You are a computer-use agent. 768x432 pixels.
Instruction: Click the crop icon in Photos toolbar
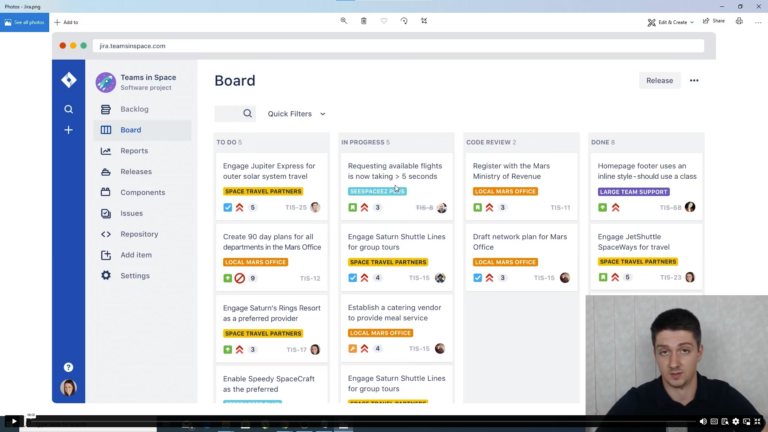coord(424,21)
